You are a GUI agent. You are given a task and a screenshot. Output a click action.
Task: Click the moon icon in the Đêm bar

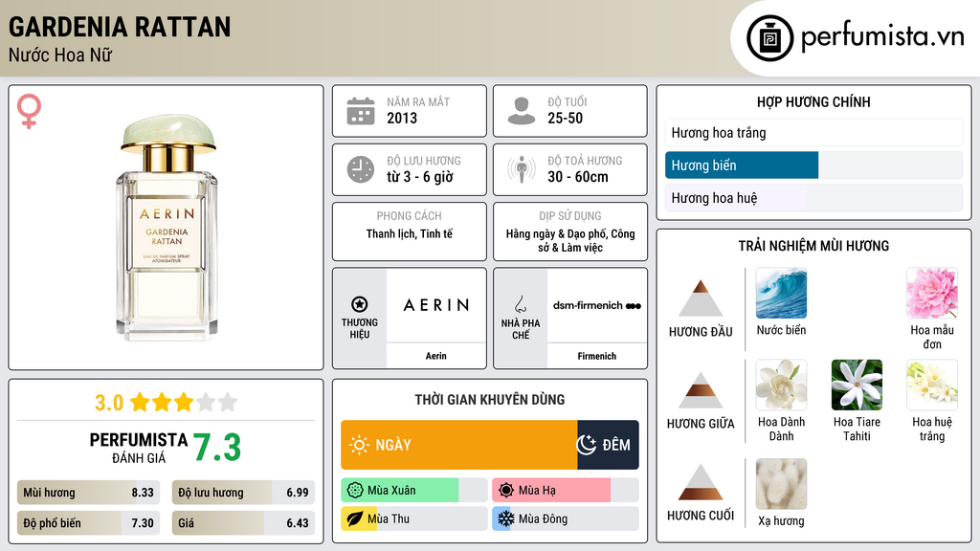pyautogui.click(x=586, y=445)
